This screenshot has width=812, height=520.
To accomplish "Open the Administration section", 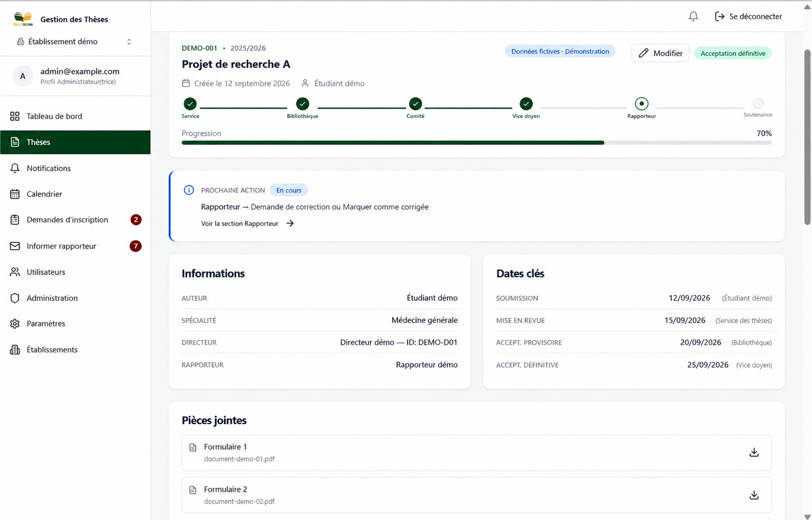I will [75, 298].
